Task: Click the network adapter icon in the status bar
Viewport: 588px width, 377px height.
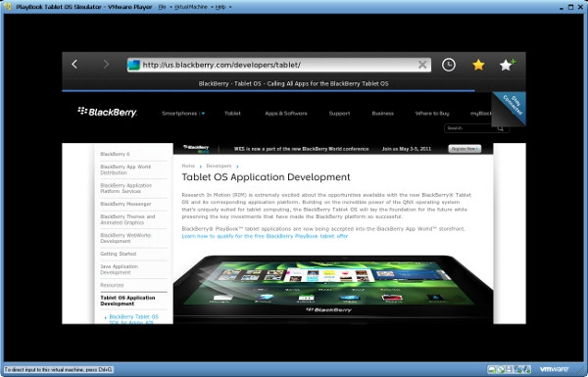Action: (x=518, y=369)
